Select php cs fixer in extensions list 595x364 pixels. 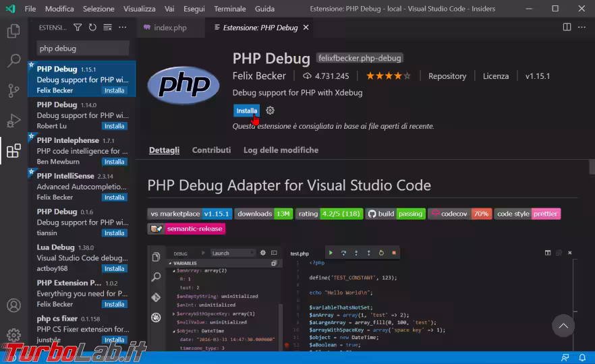[x=82, y=329]
